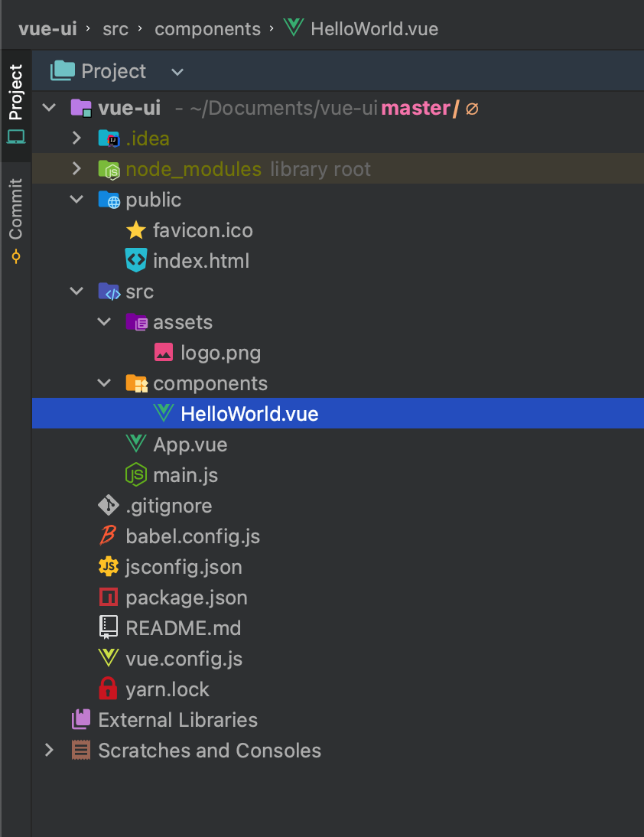This screenshot has height=837, width=644.
Task: Click the External Libraries icon
Action: [x=81, y=720]
